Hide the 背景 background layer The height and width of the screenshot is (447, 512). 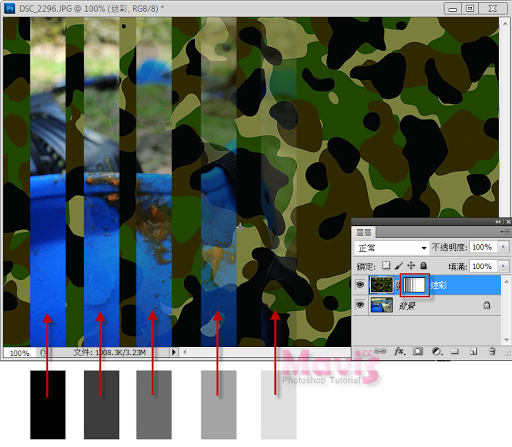360,305
